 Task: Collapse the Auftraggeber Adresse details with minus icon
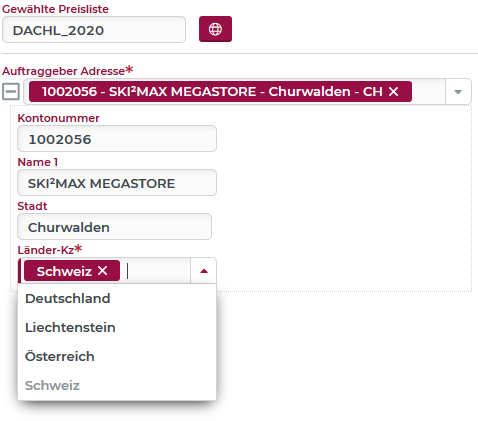pyautogui.click(x=11, y=91)
